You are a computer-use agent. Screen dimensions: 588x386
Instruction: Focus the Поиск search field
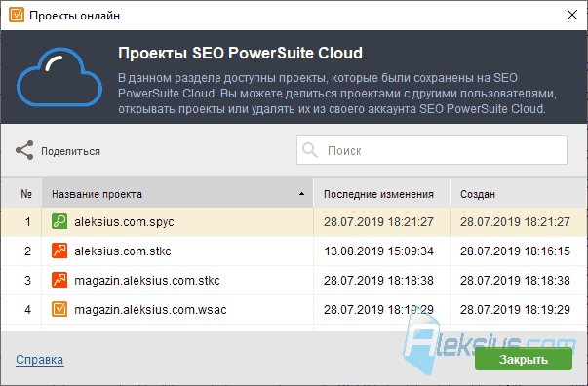(432, 150)
